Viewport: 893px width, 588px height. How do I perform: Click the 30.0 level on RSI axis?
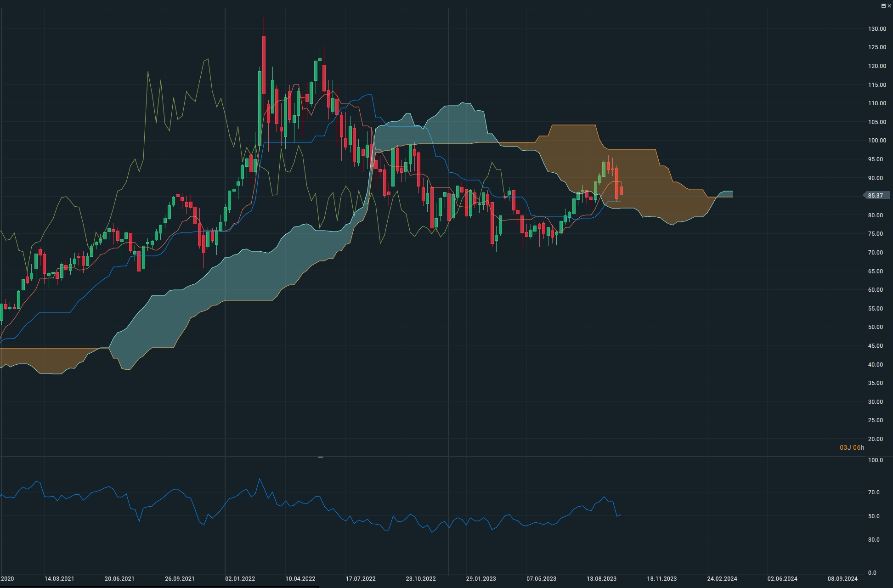(874, 540)
